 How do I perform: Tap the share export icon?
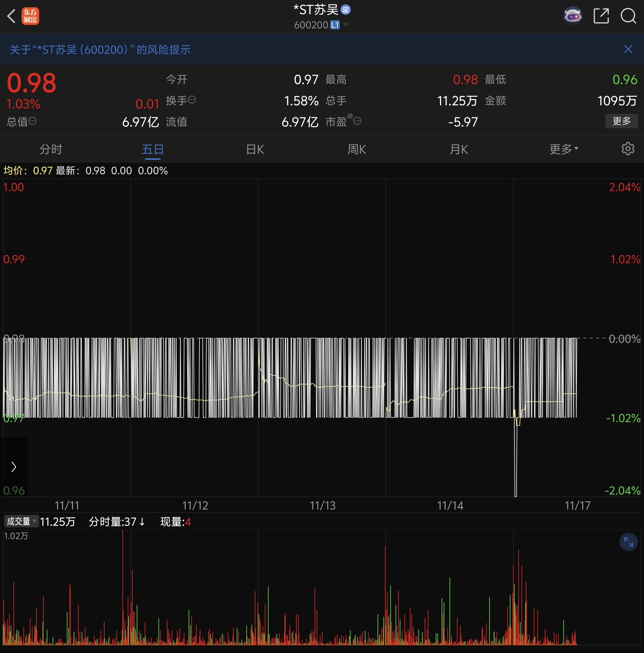click(601, 16)
